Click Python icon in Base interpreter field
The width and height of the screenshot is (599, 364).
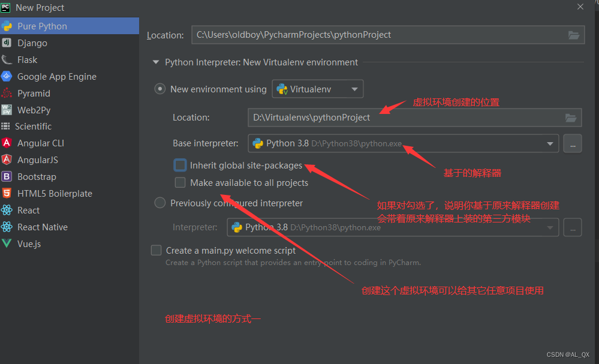(258, 143)
